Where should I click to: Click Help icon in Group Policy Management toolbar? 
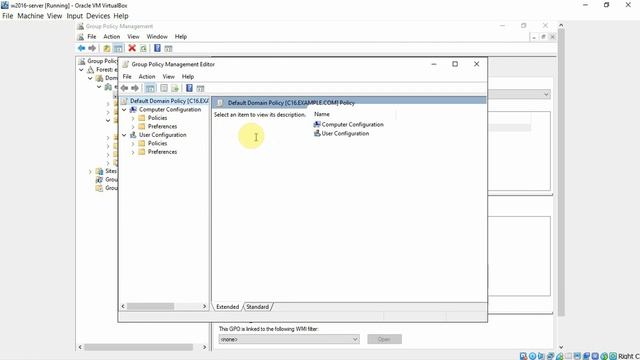[157, 48]
